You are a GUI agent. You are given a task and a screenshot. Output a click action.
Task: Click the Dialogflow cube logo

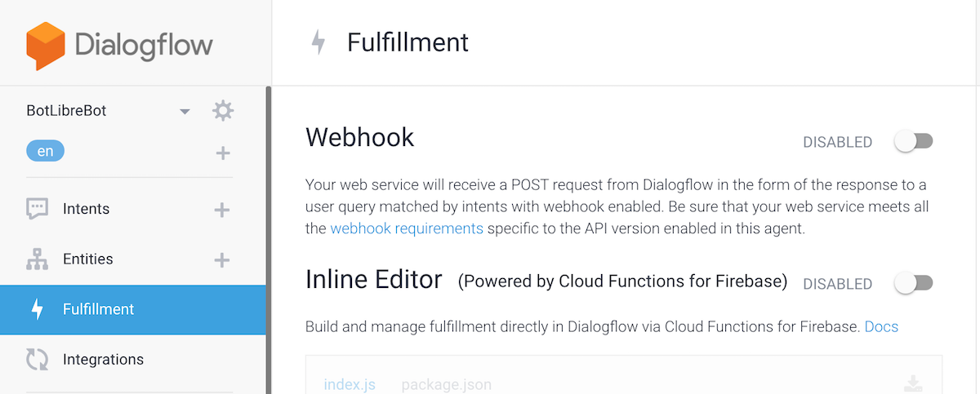(44, 45)
